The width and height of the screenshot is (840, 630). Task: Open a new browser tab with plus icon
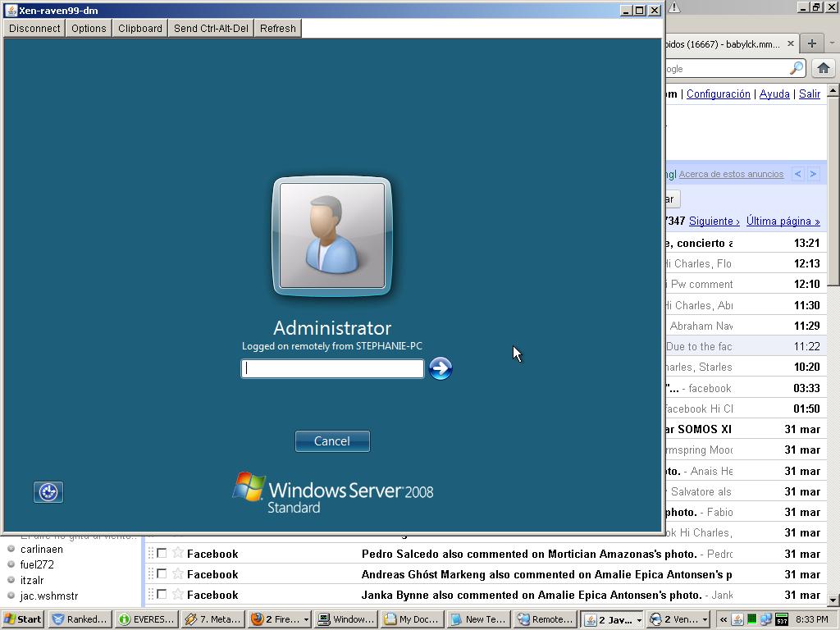(x=811, y=43)
